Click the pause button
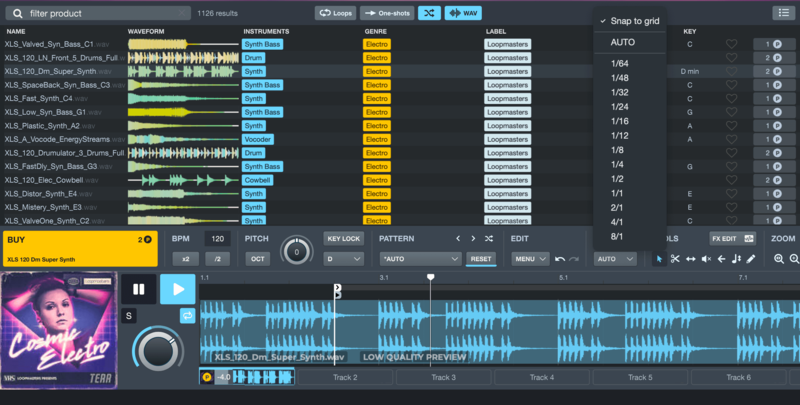800x405 pixels. [x=138, y=290]
